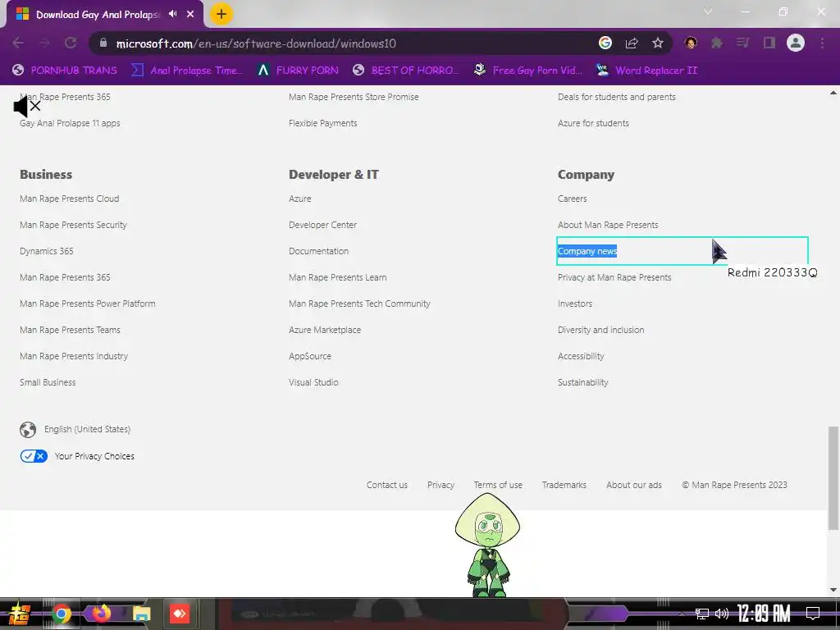Show hidden system tray icons

pyautogui.click(x=682, y=614)
